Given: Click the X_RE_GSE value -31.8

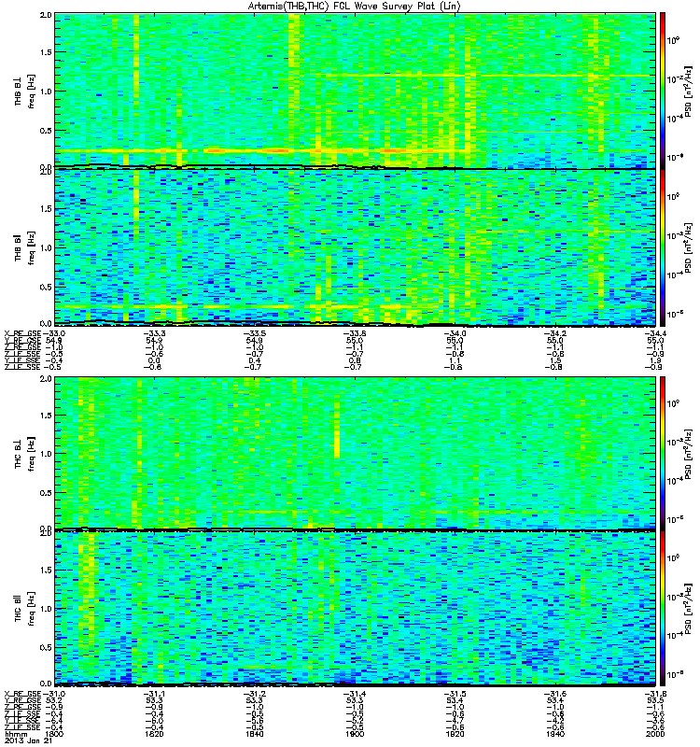Looking at the screenshot, I should tap(655, 694).
